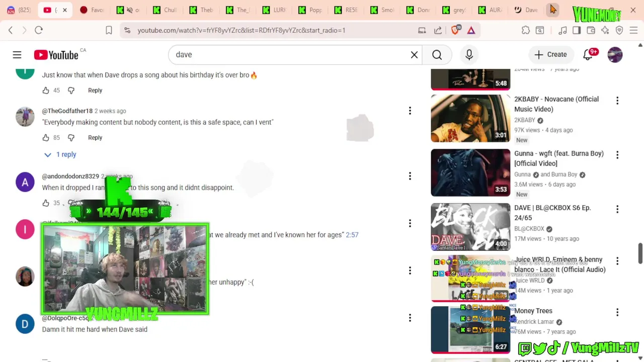Open options for the 2:57 timestamp comment
Image resolution: width=644 pixels, height=362 pixels.
point(410,223)
